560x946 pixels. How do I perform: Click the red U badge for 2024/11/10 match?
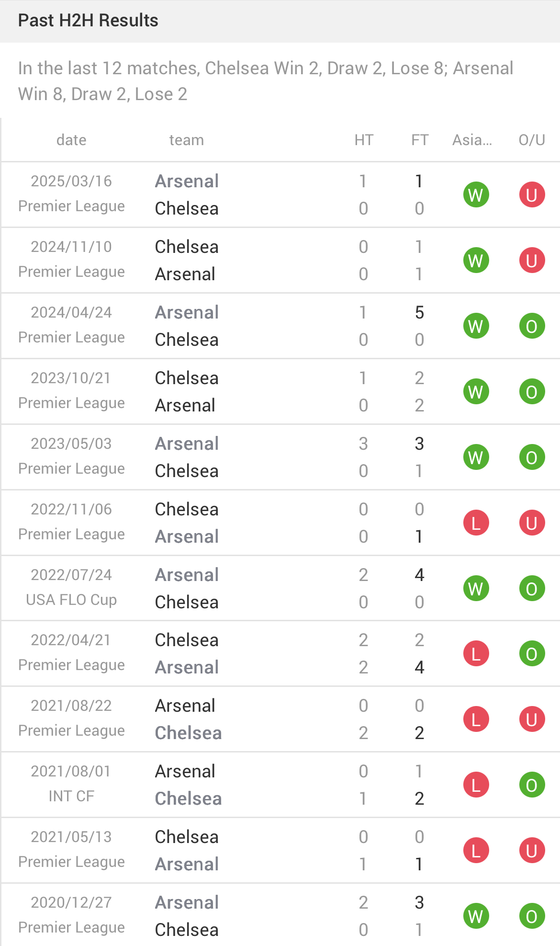(x=532, y=261)
